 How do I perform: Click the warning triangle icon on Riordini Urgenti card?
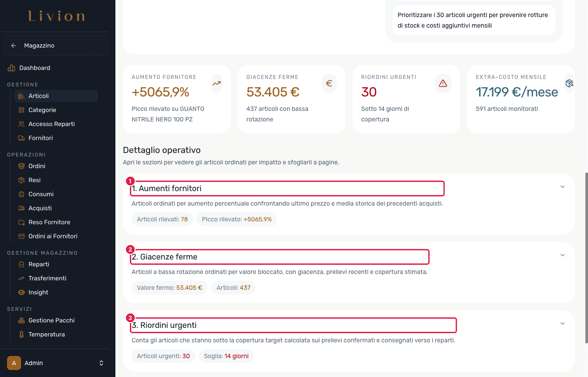click(x=443, y=83)
